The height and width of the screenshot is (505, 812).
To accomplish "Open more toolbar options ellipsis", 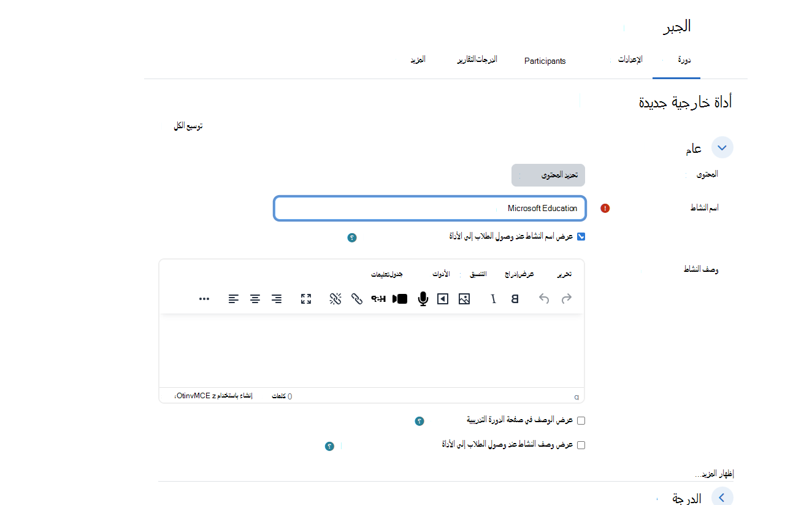I will pyautogui.click(x=204, y=299).
